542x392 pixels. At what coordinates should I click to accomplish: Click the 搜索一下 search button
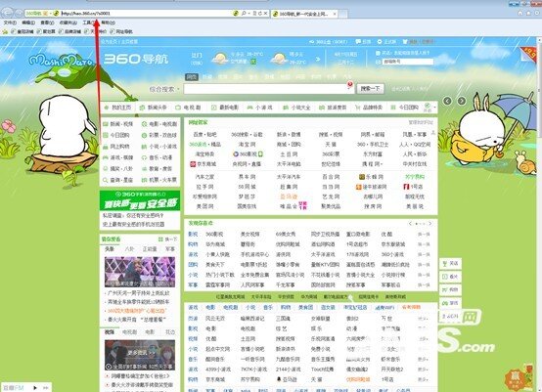pos(370,89)
